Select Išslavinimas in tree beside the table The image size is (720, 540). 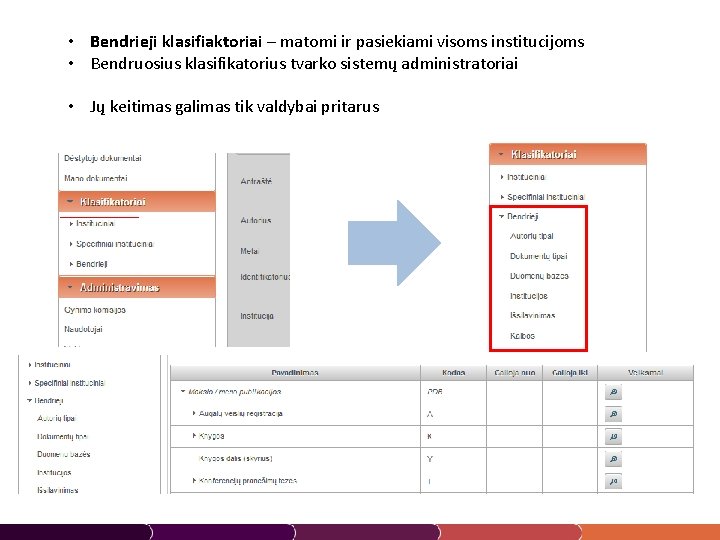tap(57, 490)
